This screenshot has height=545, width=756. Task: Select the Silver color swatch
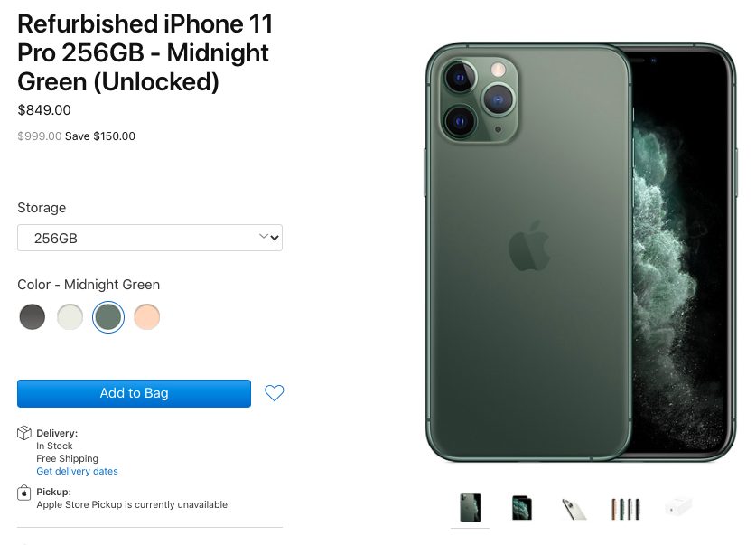pyautogui.click(x=70, y=317)
